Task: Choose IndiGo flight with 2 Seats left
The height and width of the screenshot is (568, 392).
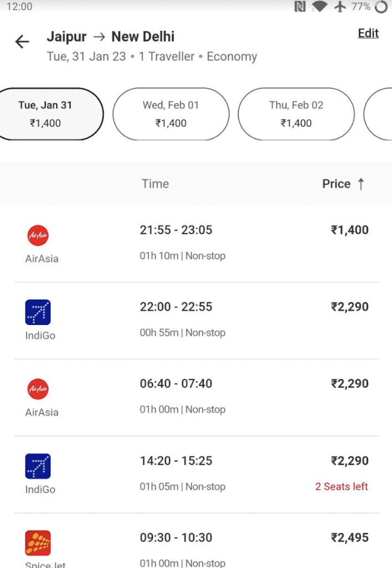Action: [x=197, y=475]
